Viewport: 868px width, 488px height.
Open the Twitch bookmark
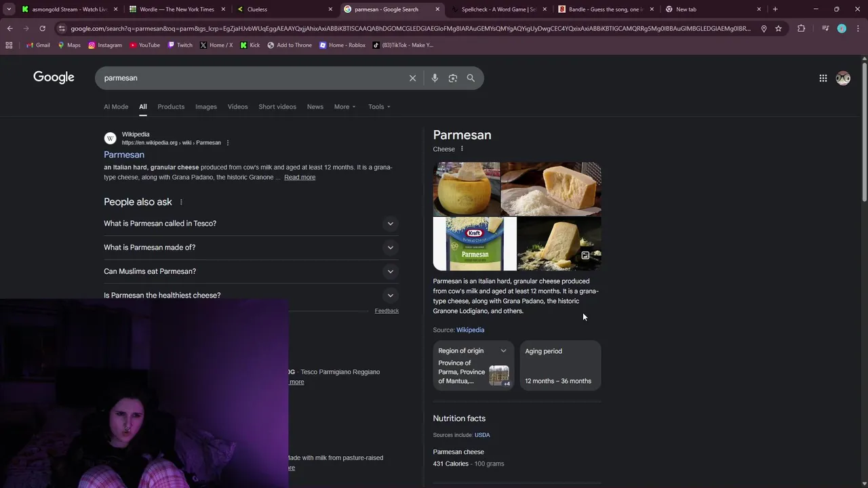(x=180, y=45)
